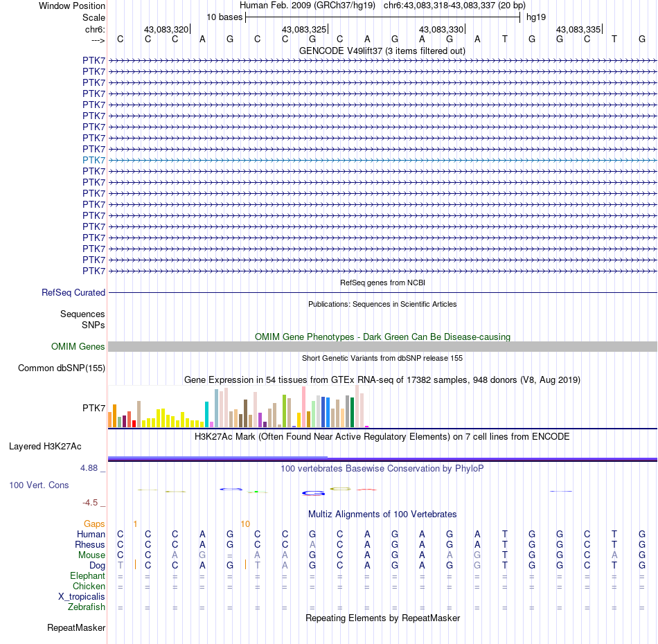Viewport: 658px width, 644px height.
Task: Open the GTEx Gene Expression in 54 tissues title
Action: (382, 379)
